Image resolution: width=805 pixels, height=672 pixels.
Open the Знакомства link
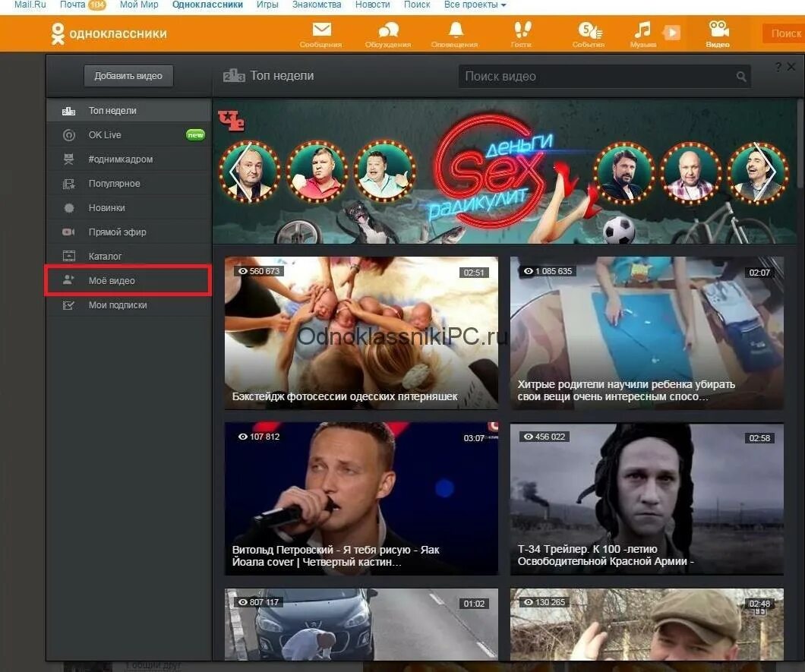[x=317, y=5]
